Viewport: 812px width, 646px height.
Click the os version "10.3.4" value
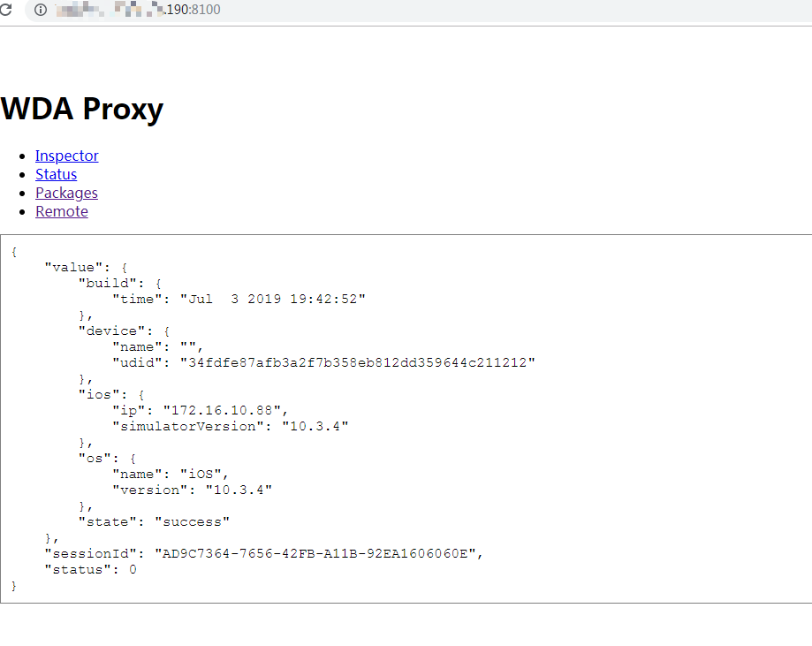click(239, 490)
